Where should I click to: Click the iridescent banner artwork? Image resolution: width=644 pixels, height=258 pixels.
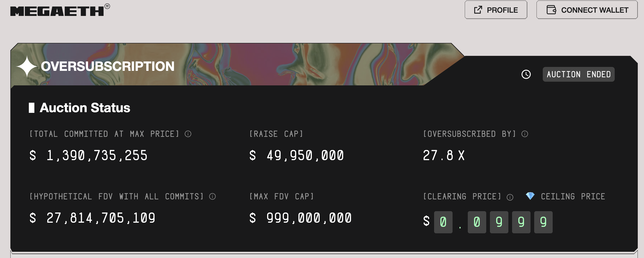point(300,65)
